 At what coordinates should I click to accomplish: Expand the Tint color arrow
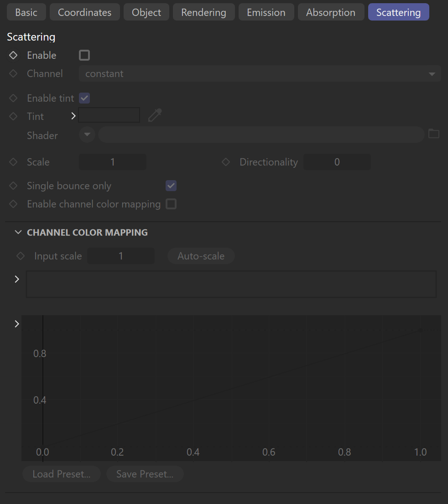tap(73, 116)
